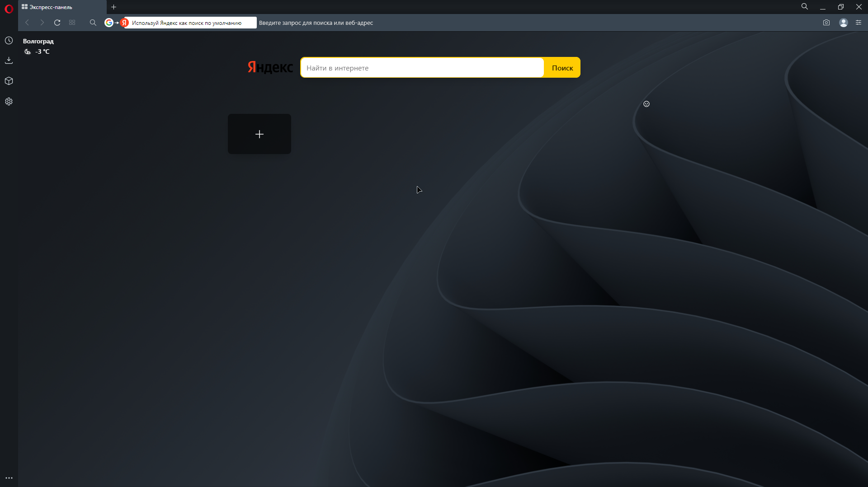
Task: Open a new tab with plus button
Action: (114, 7)
